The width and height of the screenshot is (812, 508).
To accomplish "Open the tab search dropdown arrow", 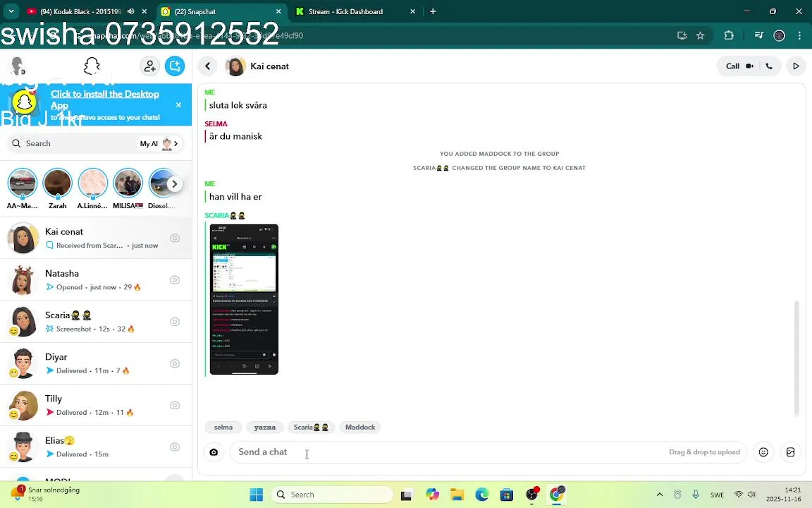I will tap(11, 11).
